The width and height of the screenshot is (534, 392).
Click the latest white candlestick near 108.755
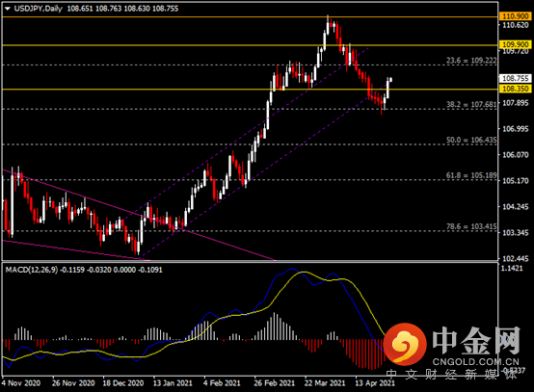coord(391,80)
